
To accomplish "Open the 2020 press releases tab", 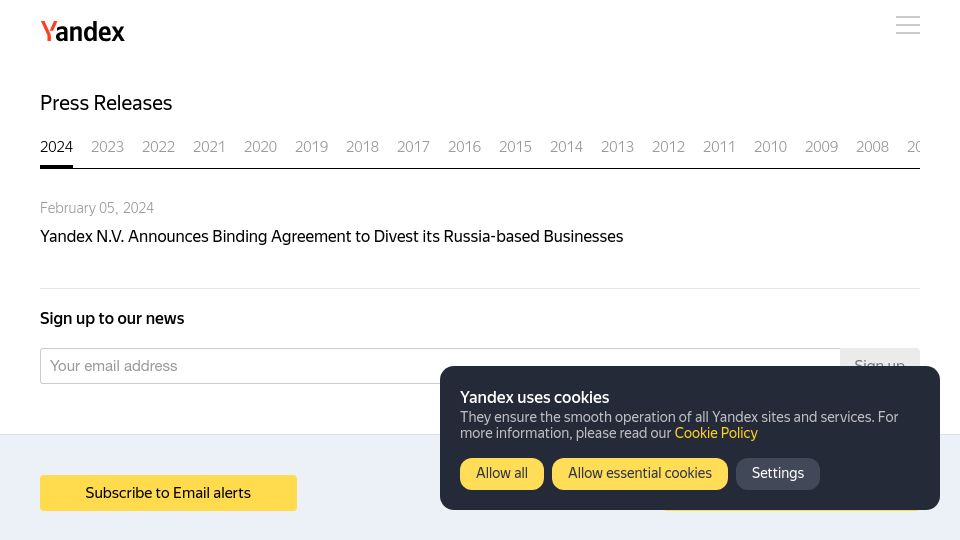I will [260, 147].
